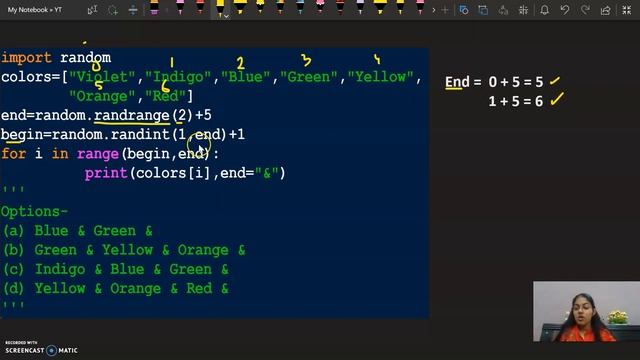Click the "Yellow" string in colors list
The height and width of the screenshot is (360, 640).
(x=381, y=77)
